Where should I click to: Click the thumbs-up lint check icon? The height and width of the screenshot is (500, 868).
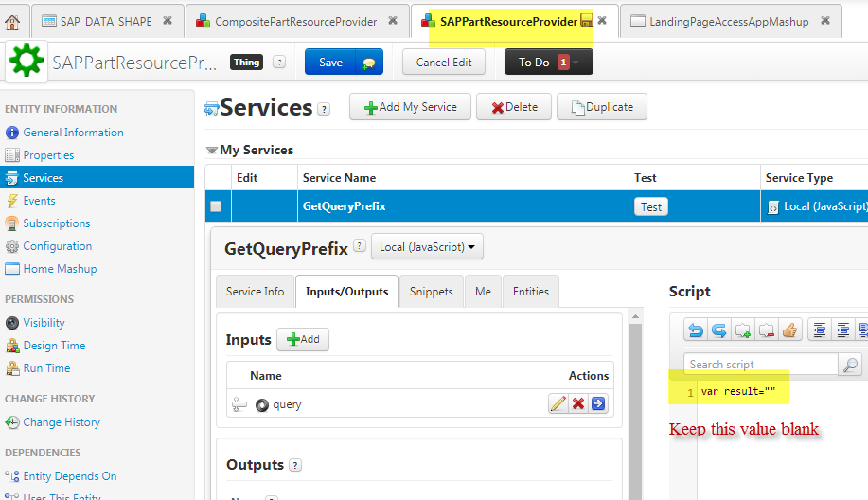coord(790,330)
